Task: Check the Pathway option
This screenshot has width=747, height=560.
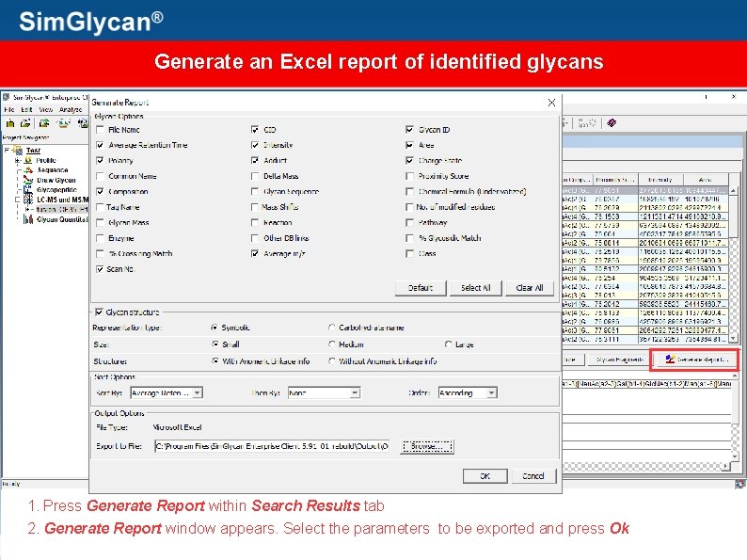Action: pyautogui.click(x=409, y=222)
